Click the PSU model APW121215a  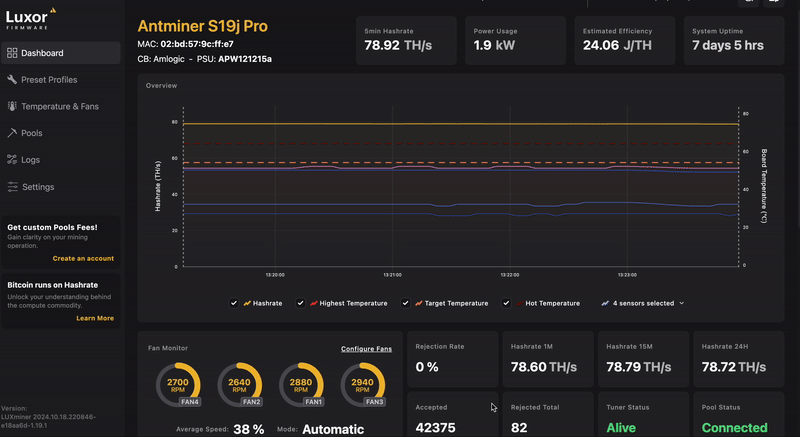coord(245,59)
